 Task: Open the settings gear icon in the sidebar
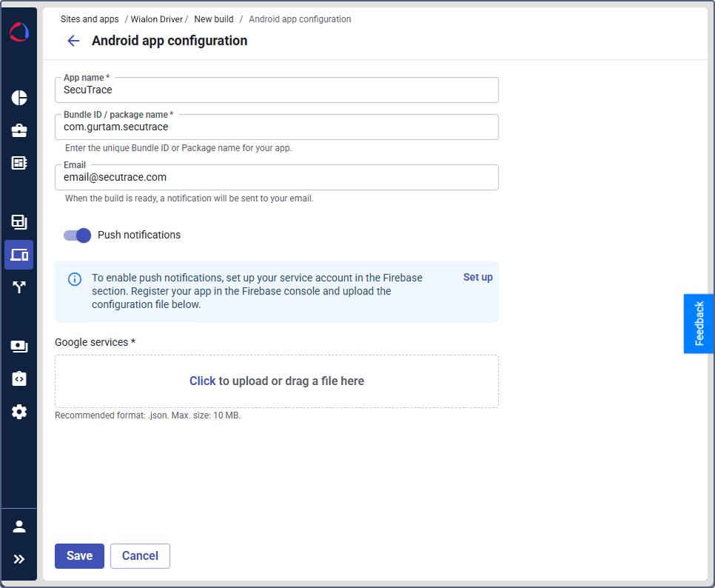tap(19, 412)
